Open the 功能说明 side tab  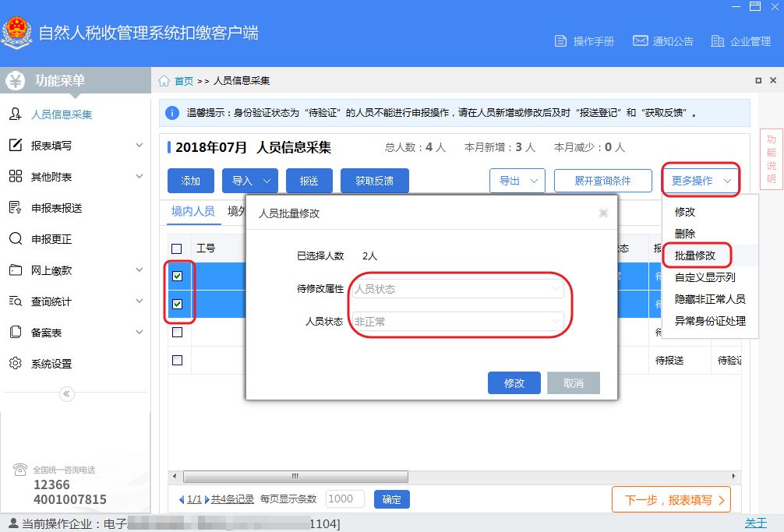pos(771,159)
